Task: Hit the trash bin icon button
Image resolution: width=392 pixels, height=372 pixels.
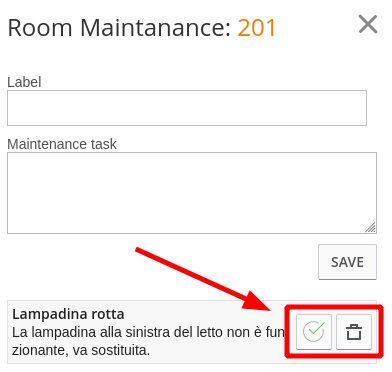Action: (x=354, y=332)
